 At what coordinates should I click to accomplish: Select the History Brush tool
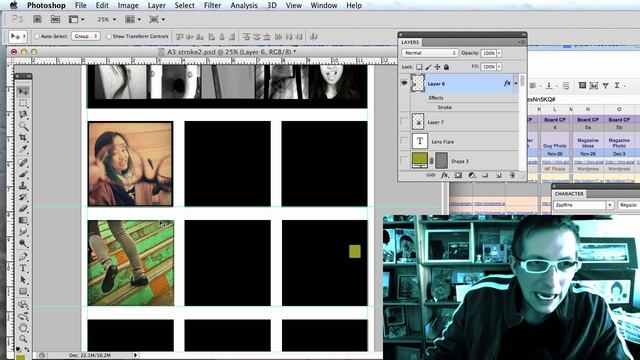pos(23,197)
